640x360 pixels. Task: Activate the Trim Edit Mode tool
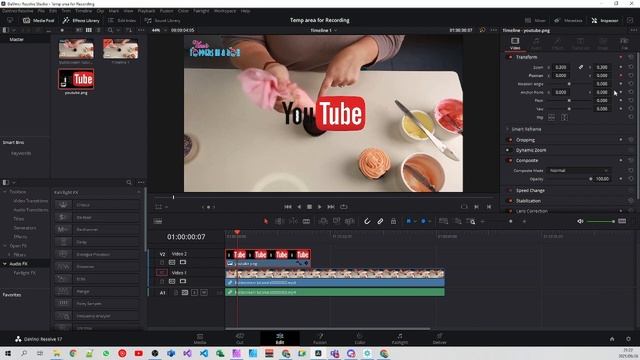280,221
